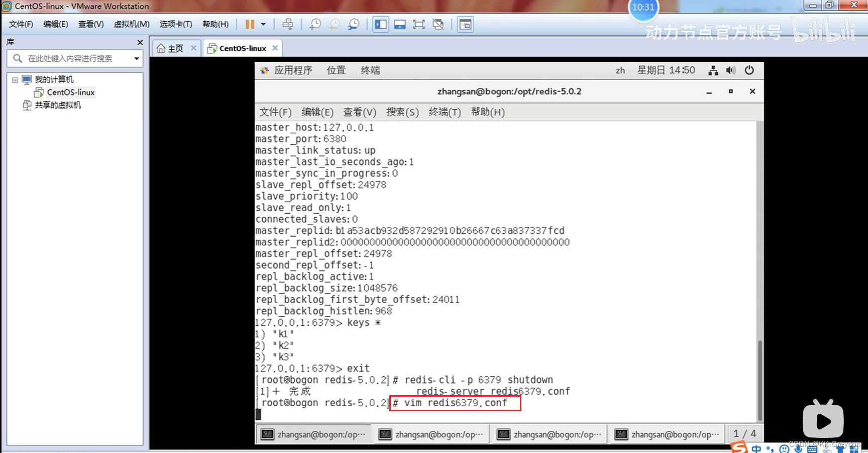The image size is (868, 453).
Task: Toggle the console view icon
Action: point(466,24)
